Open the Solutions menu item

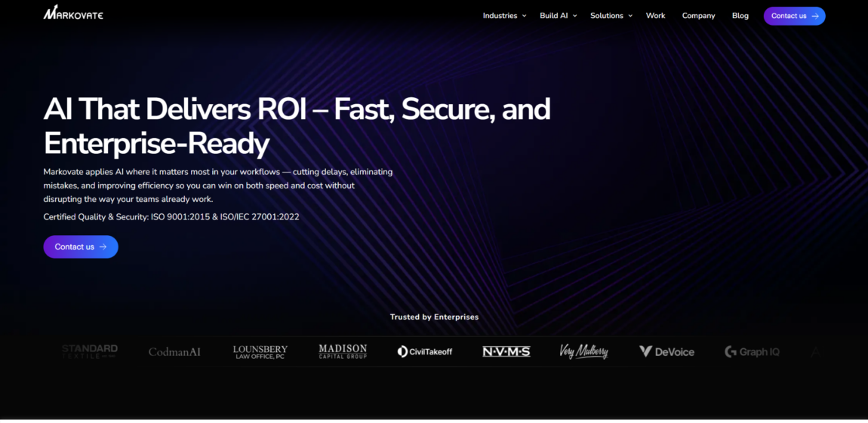pyautogui.click(x=607, y=16)
